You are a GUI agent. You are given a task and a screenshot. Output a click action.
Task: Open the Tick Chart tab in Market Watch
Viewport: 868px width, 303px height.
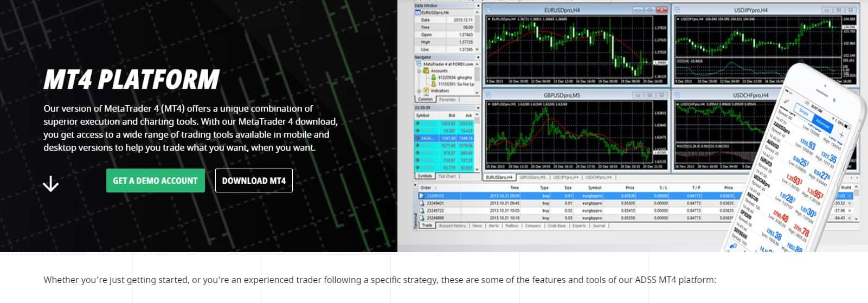(x=447, y=176)
